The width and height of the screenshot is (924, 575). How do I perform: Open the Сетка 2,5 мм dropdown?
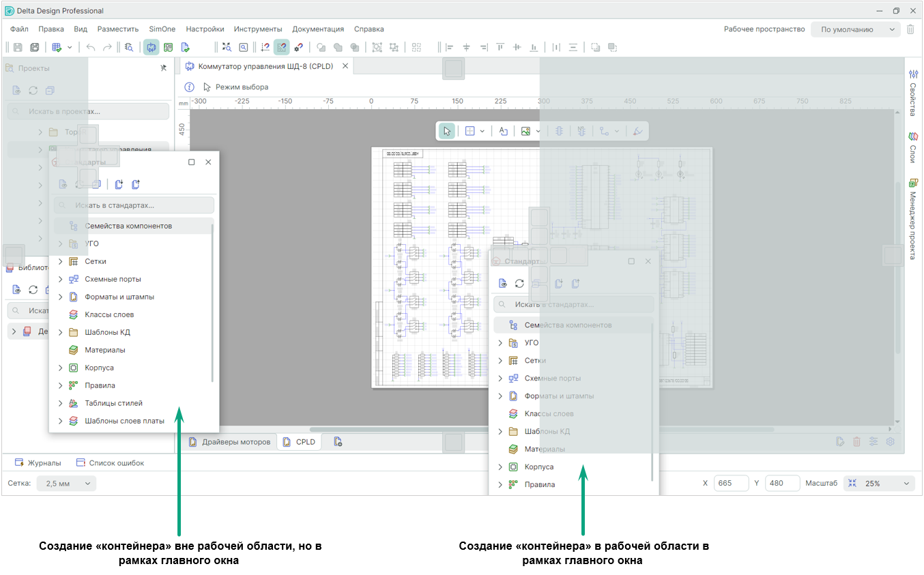[67, 483]
